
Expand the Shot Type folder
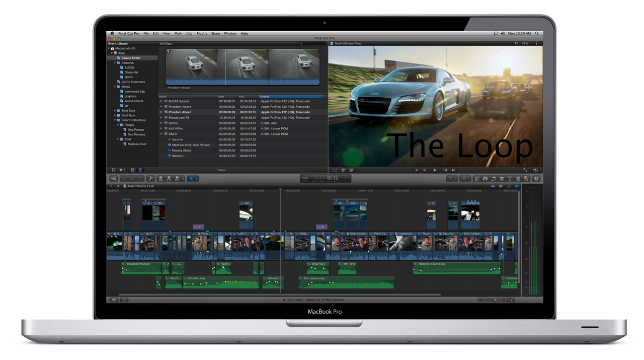pos(115,115)
